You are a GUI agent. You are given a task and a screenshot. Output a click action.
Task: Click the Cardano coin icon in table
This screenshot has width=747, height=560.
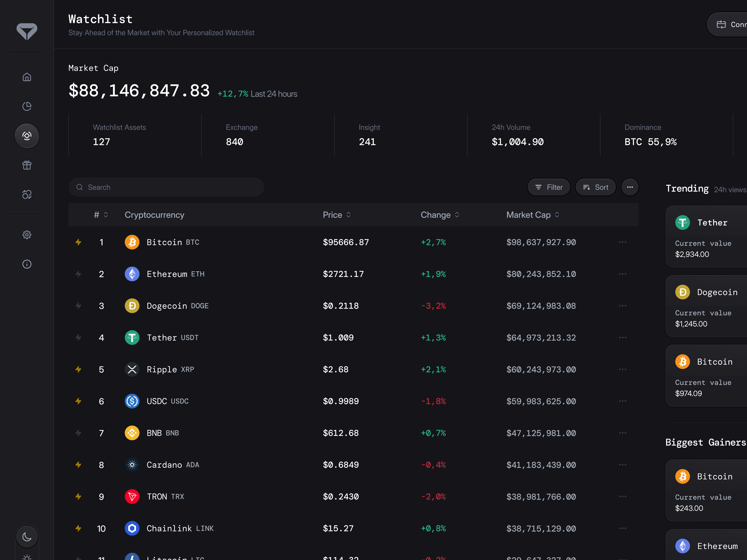tap(132, 465)
